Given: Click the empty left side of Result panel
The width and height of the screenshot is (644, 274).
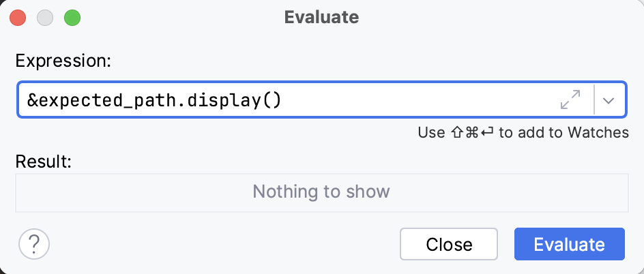Looking at the screenshot, I should 102,191.
